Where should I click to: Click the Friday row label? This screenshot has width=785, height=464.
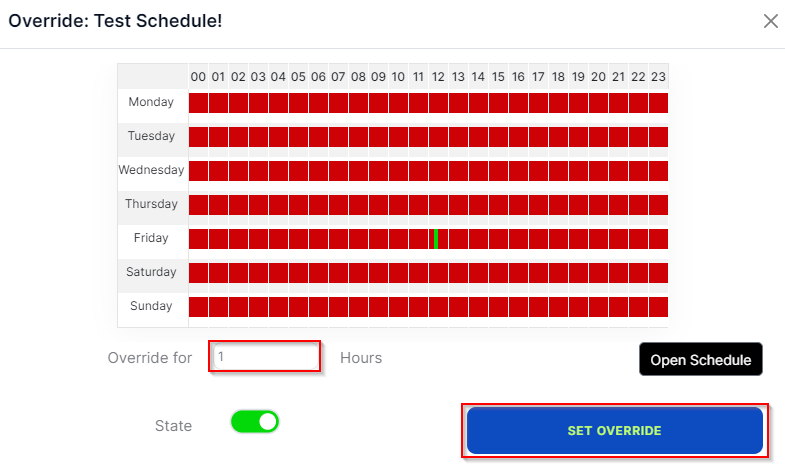151,238
